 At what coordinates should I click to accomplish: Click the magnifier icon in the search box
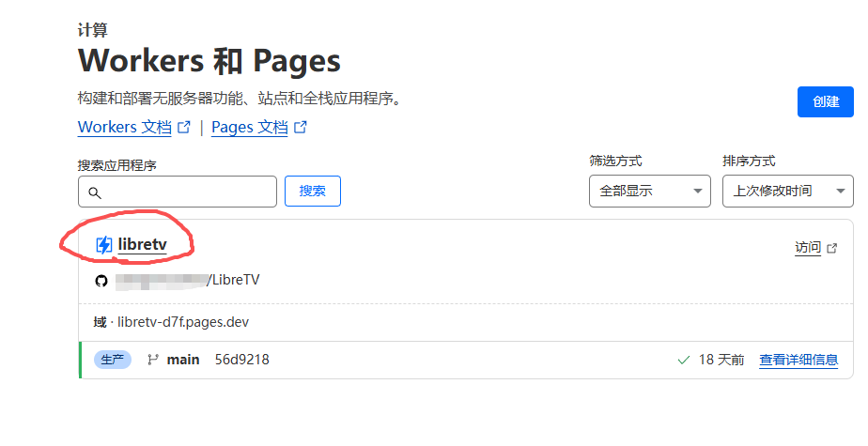coord(95,192)
